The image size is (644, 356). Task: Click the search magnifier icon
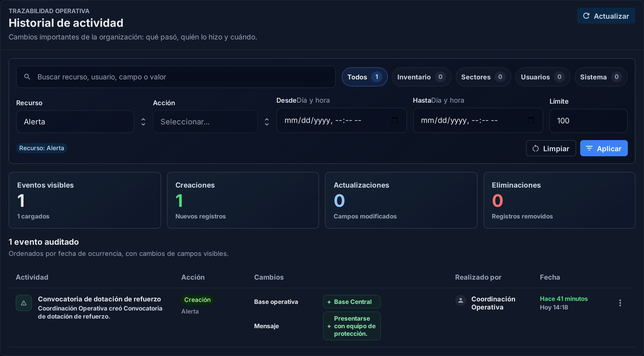point(27,77)
